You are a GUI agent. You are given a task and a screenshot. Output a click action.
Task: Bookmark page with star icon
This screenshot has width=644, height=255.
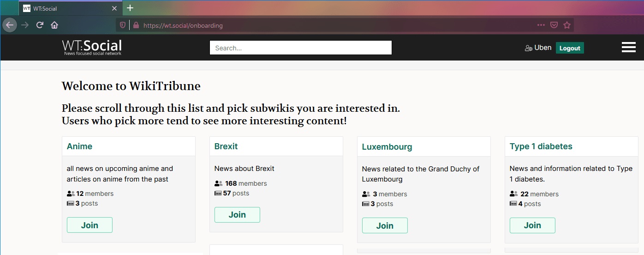click(567, 25)
